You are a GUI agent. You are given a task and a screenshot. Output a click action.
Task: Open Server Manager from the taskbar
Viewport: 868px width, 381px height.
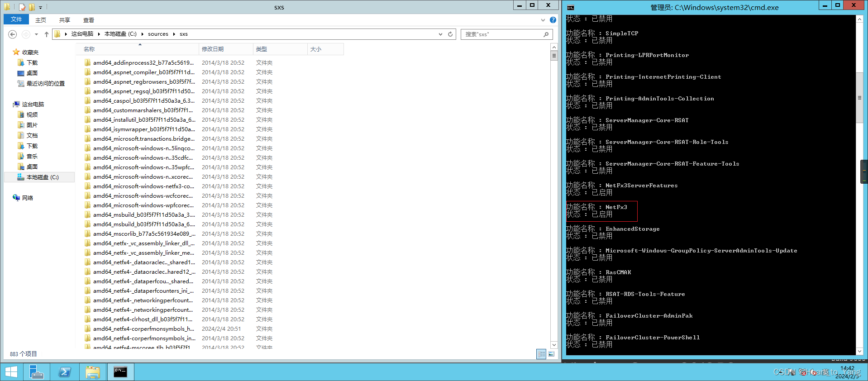click(36, 372)
